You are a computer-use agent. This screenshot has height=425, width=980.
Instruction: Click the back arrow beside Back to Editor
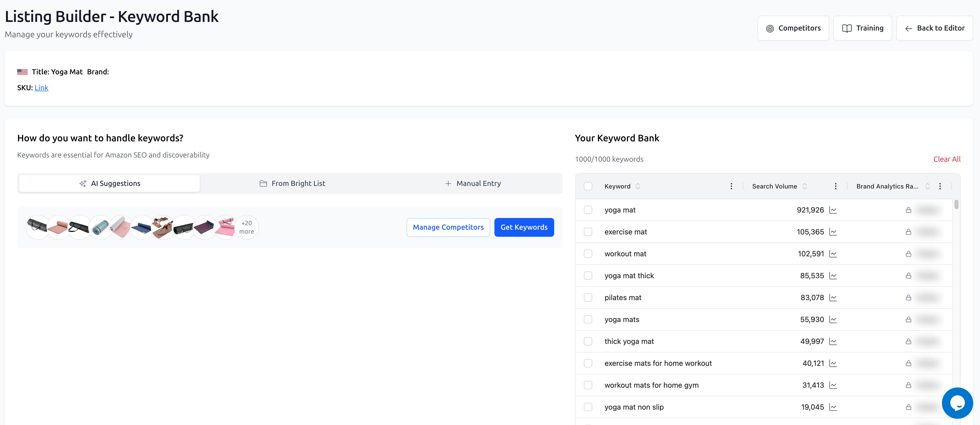coord(909,28)
